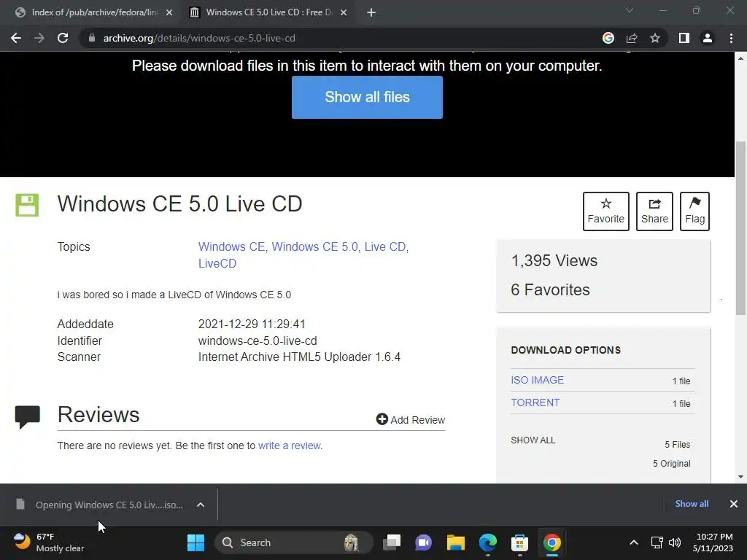
Task: Open Task View from the taskbar
Action: 392,542
